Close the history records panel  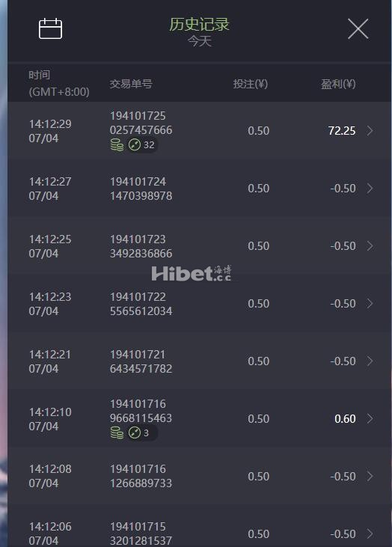[x=358, y=28]
